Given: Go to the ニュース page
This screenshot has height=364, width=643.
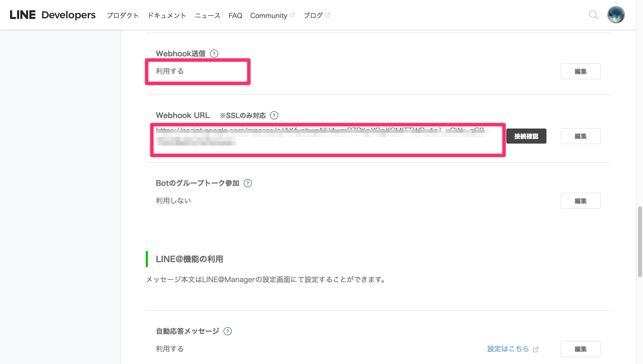Looking at the screenshot, I should [x=207, y=16].
